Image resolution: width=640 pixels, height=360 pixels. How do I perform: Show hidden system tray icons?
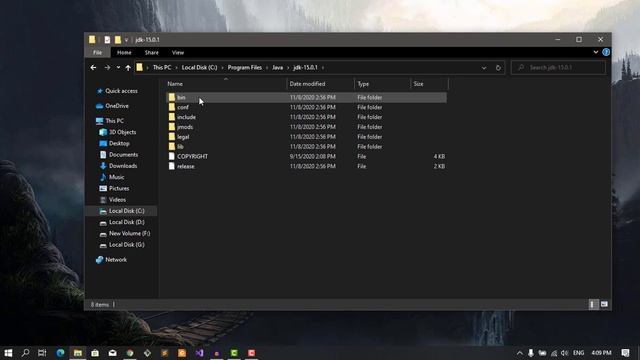click(519, 353)
